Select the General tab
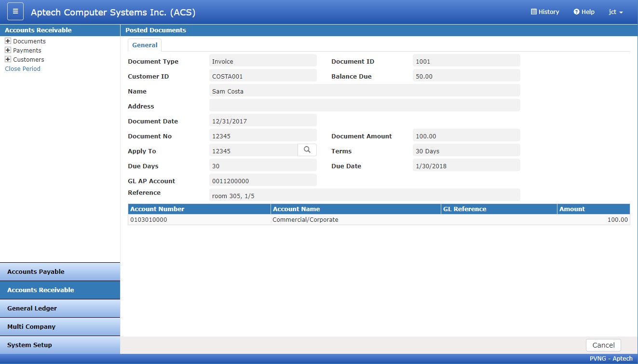638x364 pixels. tap(144, 44)
